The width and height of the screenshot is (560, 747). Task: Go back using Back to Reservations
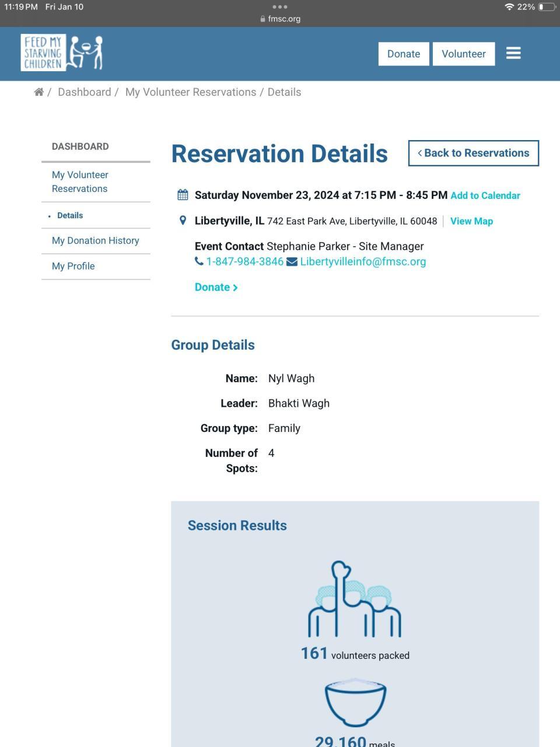[x=473, y=153]
